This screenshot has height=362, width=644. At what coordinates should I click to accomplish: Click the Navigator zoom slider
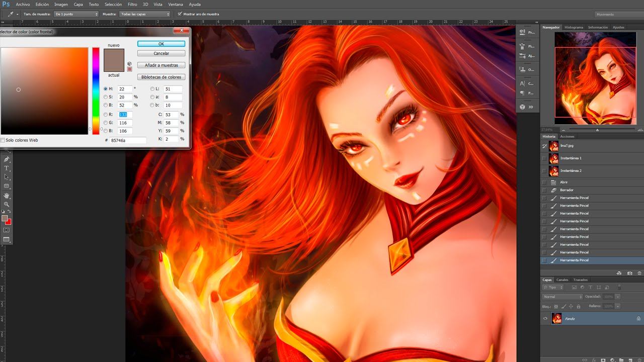point(597,130)
